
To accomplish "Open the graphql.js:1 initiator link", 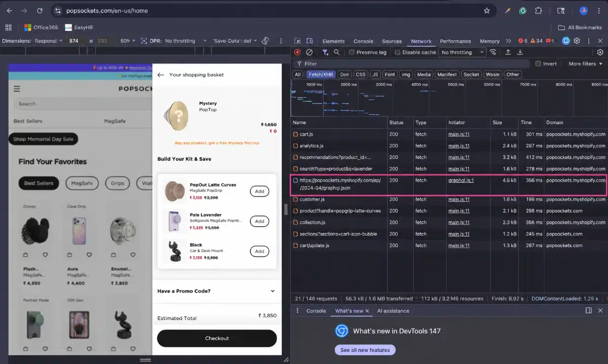I will click(x=461, y=180).
